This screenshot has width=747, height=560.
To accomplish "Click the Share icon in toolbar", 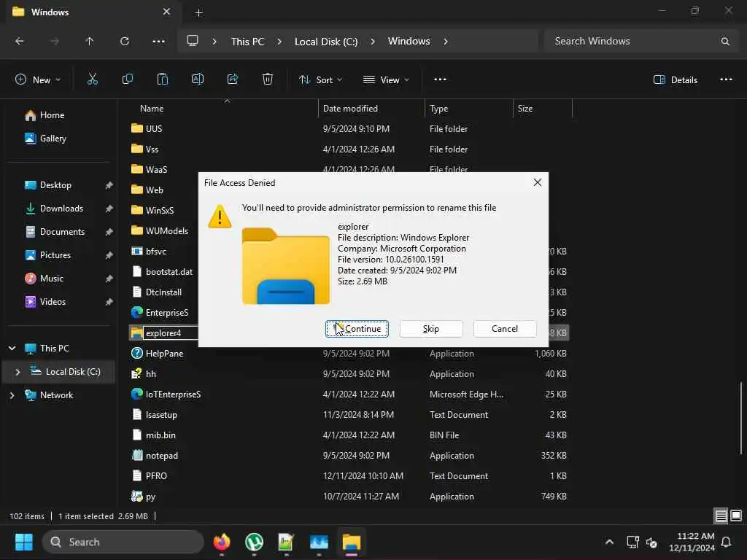I will click(x=233, y=79).
